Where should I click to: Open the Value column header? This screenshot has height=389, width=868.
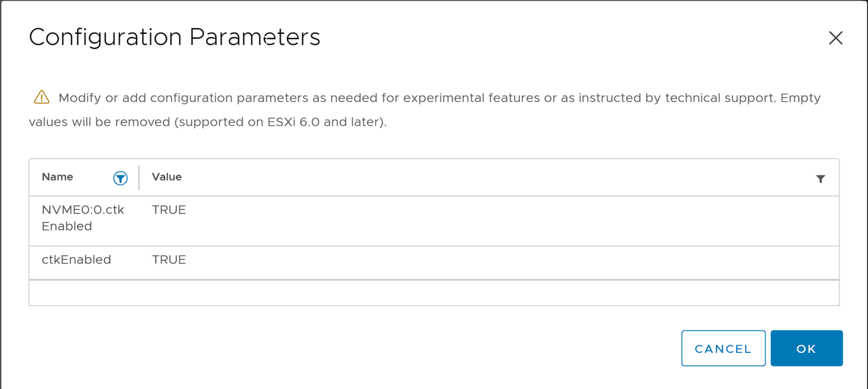(167, 177)
